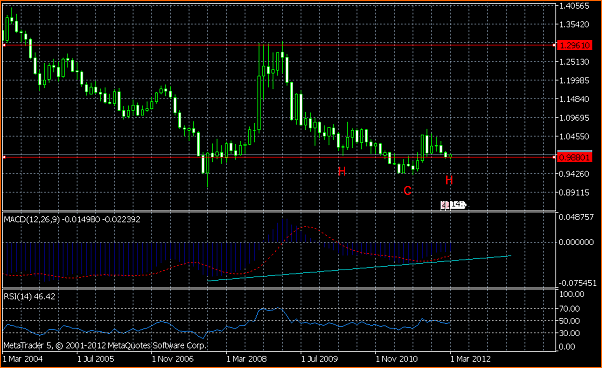The height and width of the screenshot is (368, 602).
Task: Click the 1 Nov 2010 date label
Action: coord(396,359)
